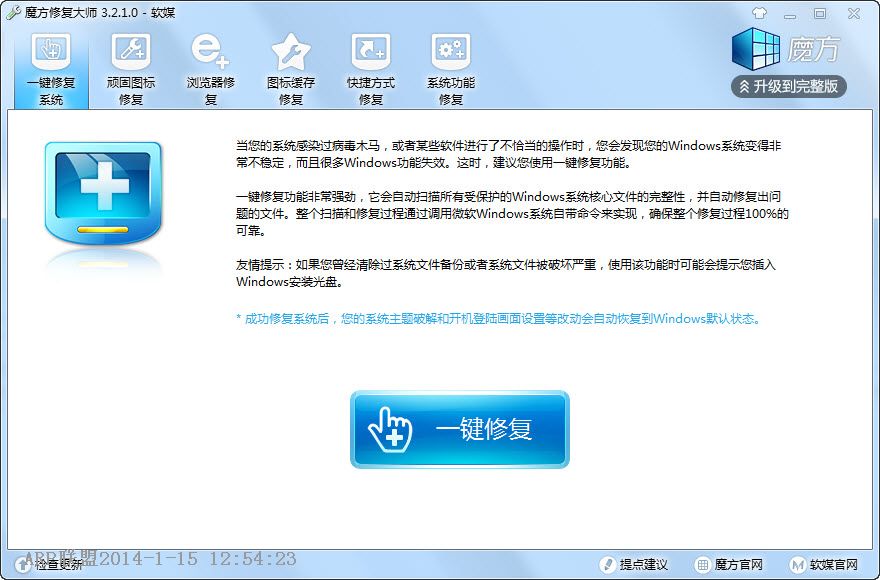880x580 pixels.
Task: Minimize the 魔方修复大师 window
Action: click(x=790, y=14)
